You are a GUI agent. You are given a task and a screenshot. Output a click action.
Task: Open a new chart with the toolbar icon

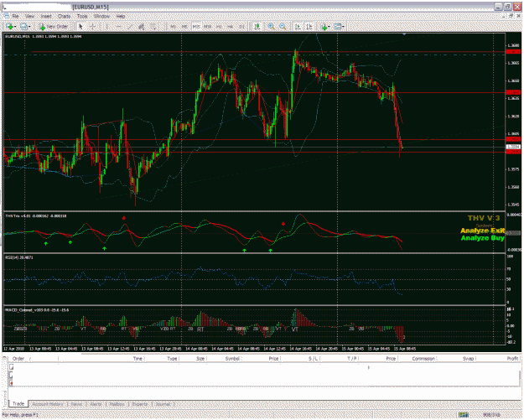tap(9, 26)
